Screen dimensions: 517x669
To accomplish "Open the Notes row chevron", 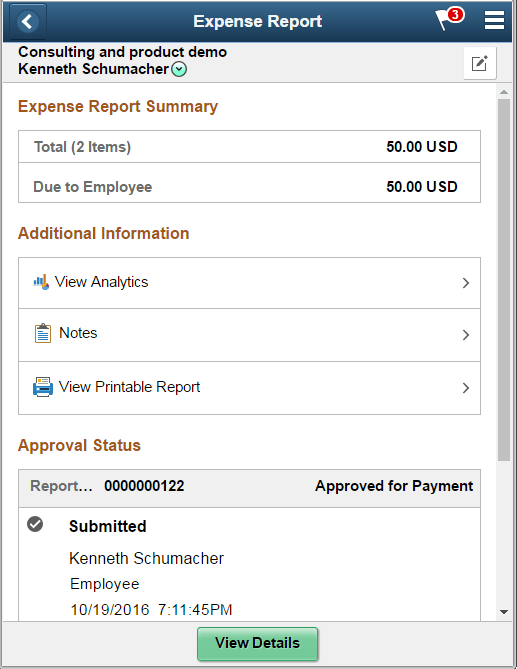I will [x=466, y=335].
